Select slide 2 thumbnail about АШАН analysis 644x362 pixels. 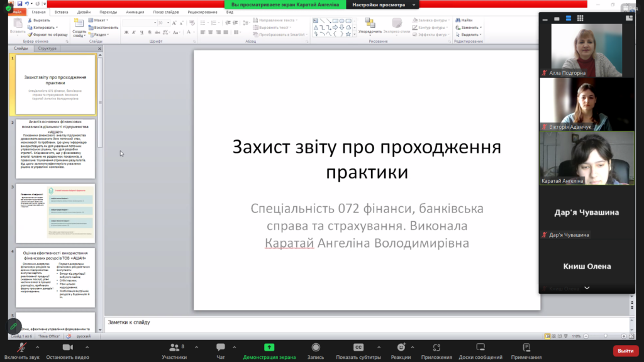[55, 149]
